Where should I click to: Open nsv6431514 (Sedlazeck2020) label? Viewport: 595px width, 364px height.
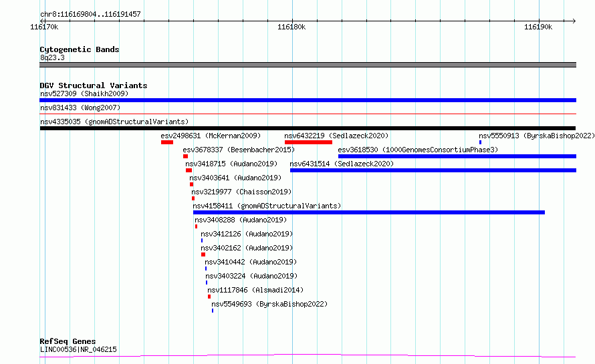coord(342,164)
